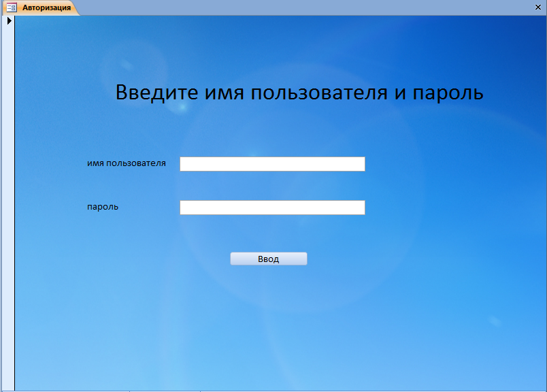Click the form icon on Авторизация tab
Viewport: 547px width, 392px height.
pyautogui.click(x=12, y=7)
